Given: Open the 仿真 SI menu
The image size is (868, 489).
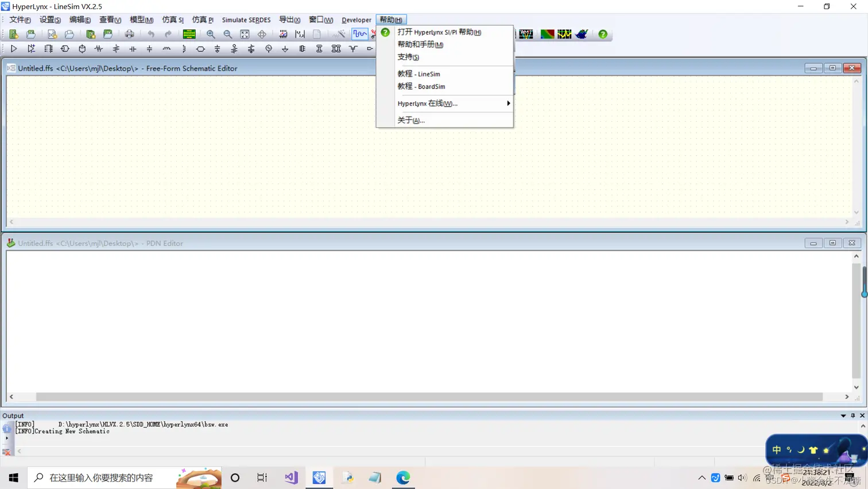Looking at the screenshot, I should pos(173,20).
